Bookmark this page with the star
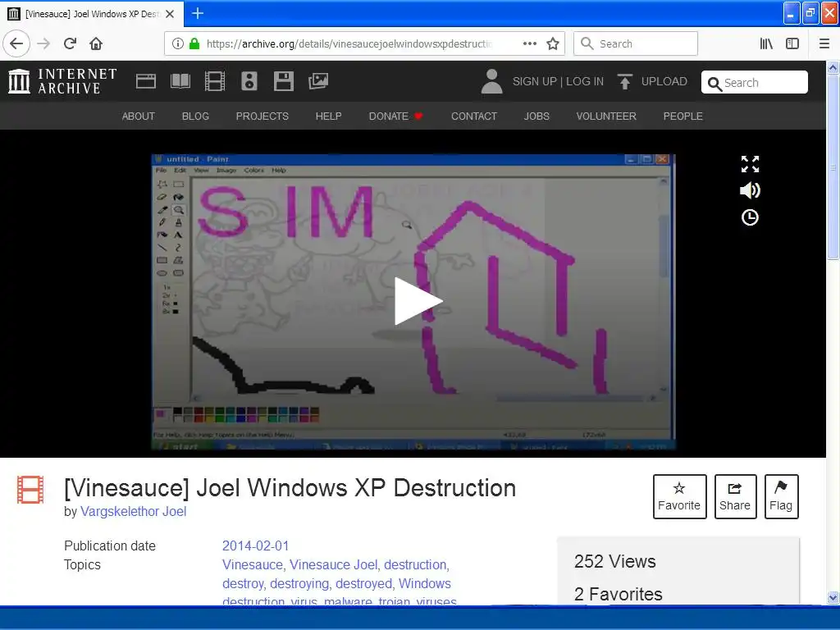 pos(553,43)
